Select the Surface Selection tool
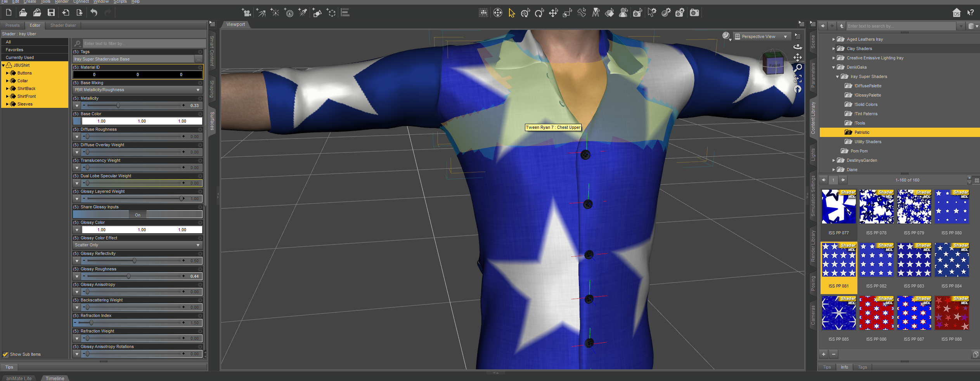 pos(609,13)
